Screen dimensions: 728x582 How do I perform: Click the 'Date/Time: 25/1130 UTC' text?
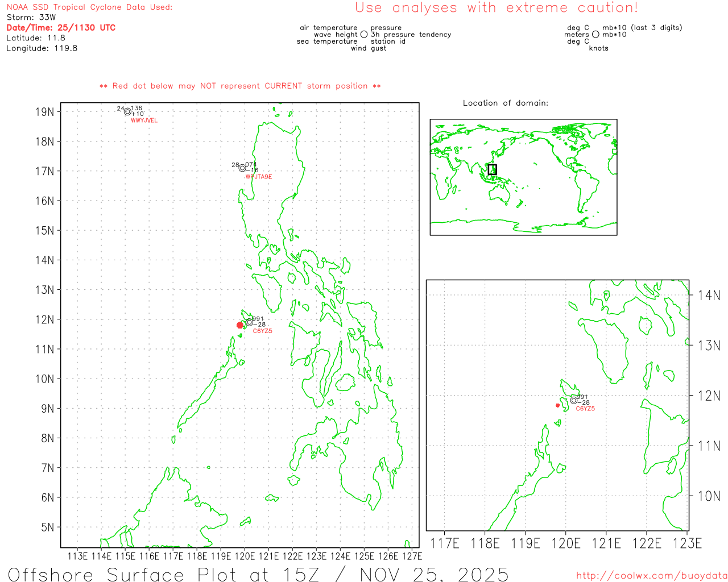(61, 27)
